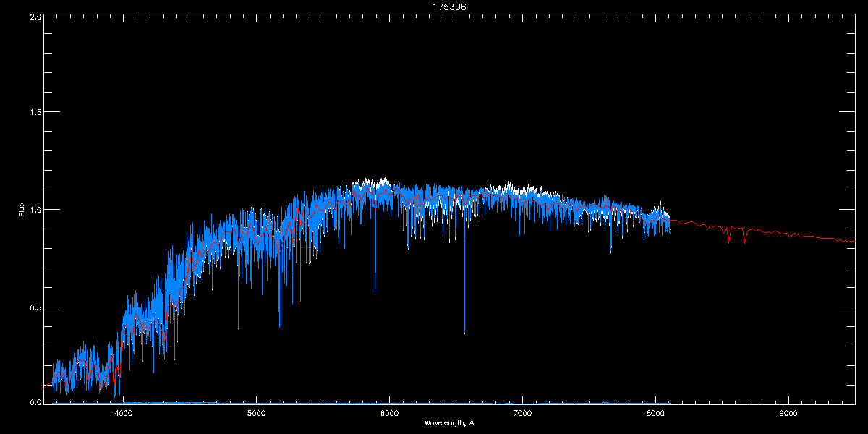Click the 9000 tick label on x-axis
This screenshot has height=434, width=868.
(x=788, y=414)
